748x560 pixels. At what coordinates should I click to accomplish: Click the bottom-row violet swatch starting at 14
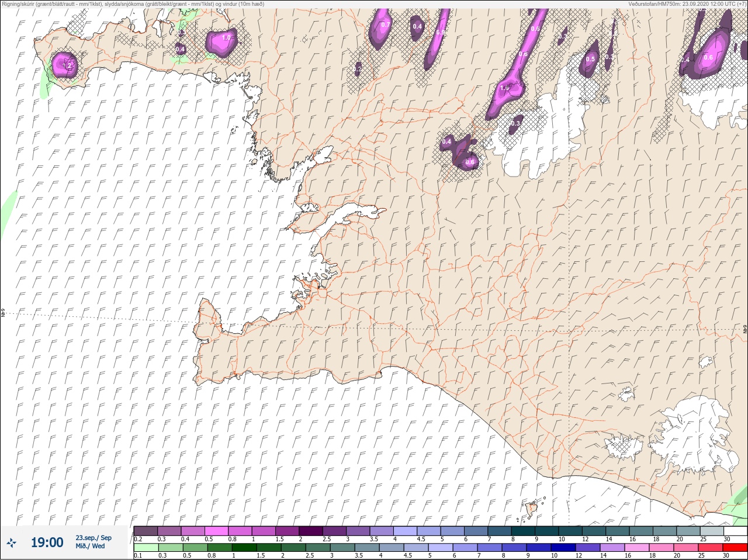pyautogui.click(x=612, y=548)
